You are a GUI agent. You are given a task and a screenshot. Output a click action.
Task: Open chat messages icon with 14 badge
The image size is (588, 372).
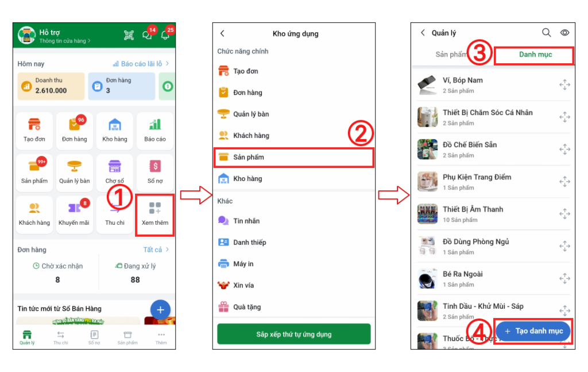(148, 35)
